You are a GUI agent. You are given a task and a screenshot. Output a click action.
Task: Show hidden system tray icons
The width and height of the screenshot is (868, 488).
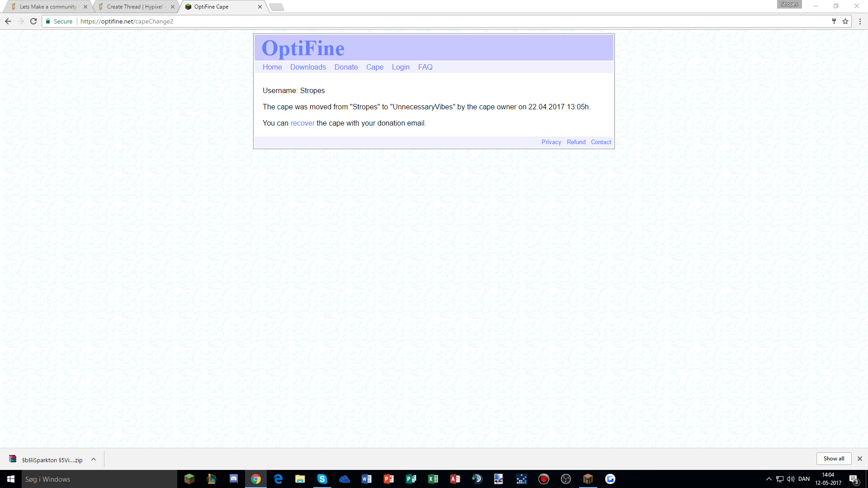pyautogui.click(x=769, y=479)
